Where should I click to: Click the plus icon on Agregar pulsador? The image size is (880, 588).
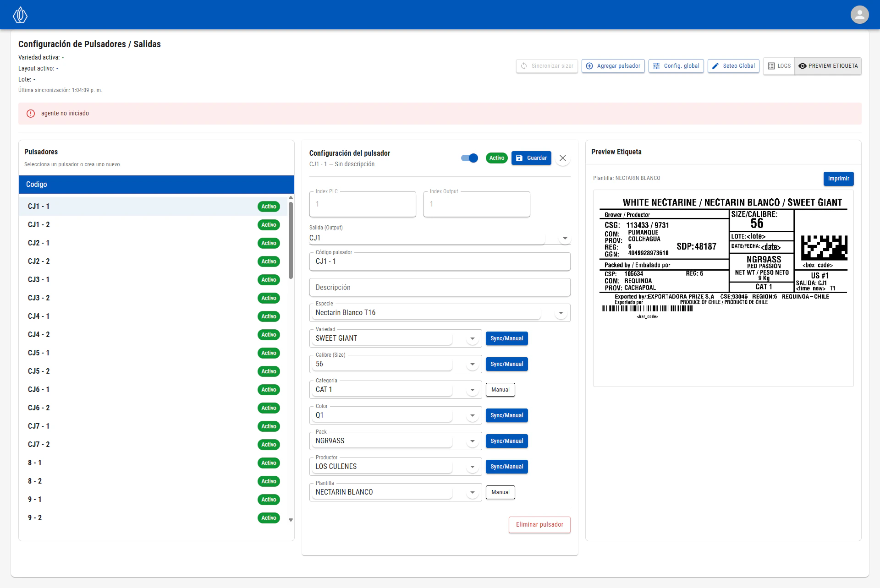[589, 66]
